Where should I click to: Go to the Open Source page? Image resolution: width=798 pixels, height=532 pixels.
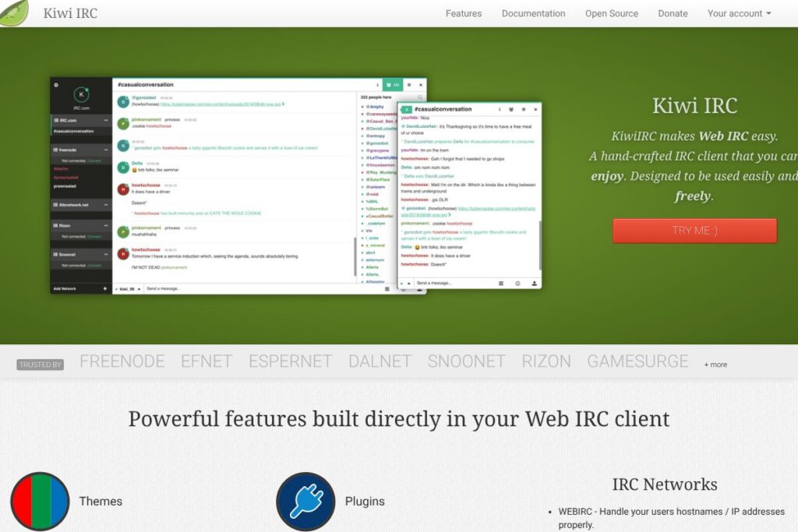(x=611, y=13)
